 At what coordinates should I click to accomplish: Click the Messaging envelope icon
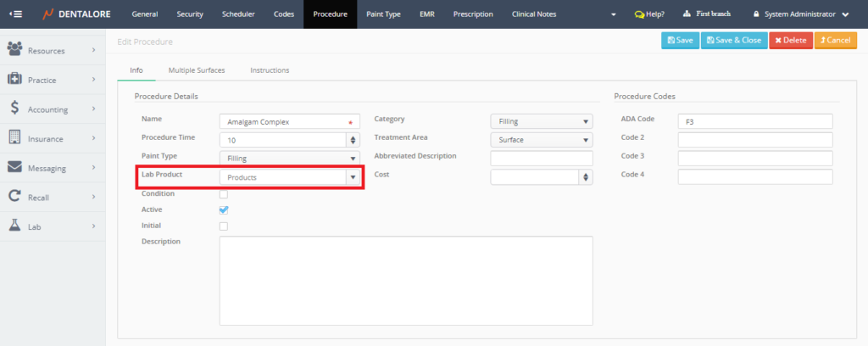click(x=14, y=167)
